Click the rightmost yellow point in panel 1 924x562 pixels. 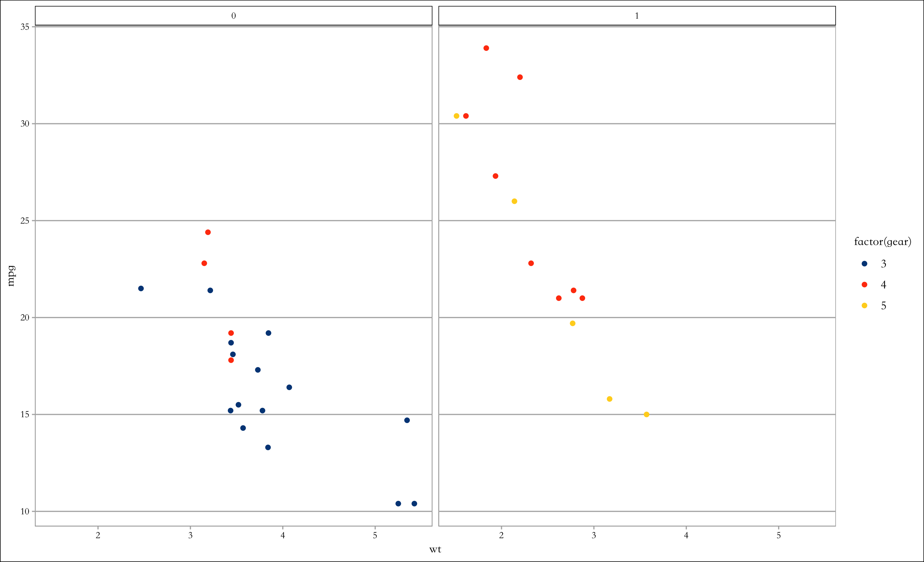646,415
